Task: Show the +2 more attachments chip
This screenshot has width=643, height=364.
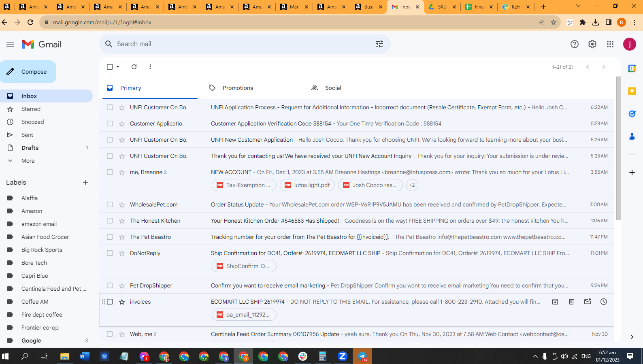Action: 412,185
